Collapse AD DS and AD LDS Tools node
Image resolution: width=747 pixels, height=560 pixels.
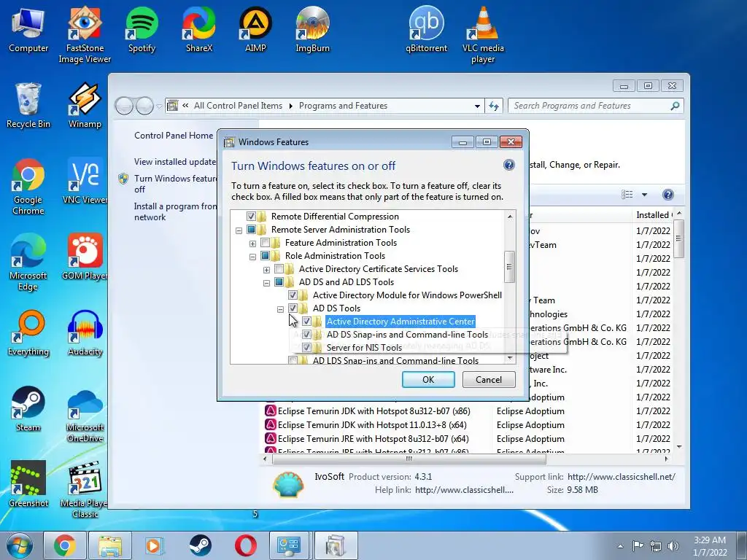click(266, 283)
